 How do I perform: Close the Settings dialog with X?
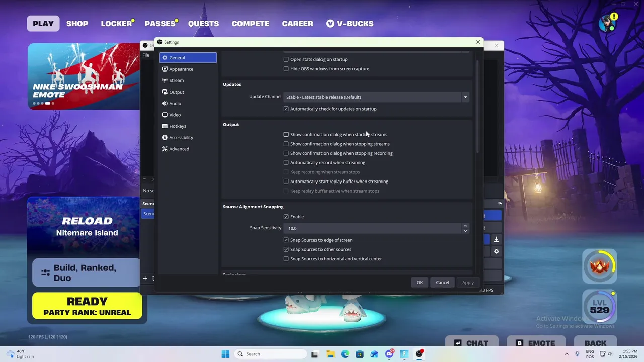coord(478,42)
